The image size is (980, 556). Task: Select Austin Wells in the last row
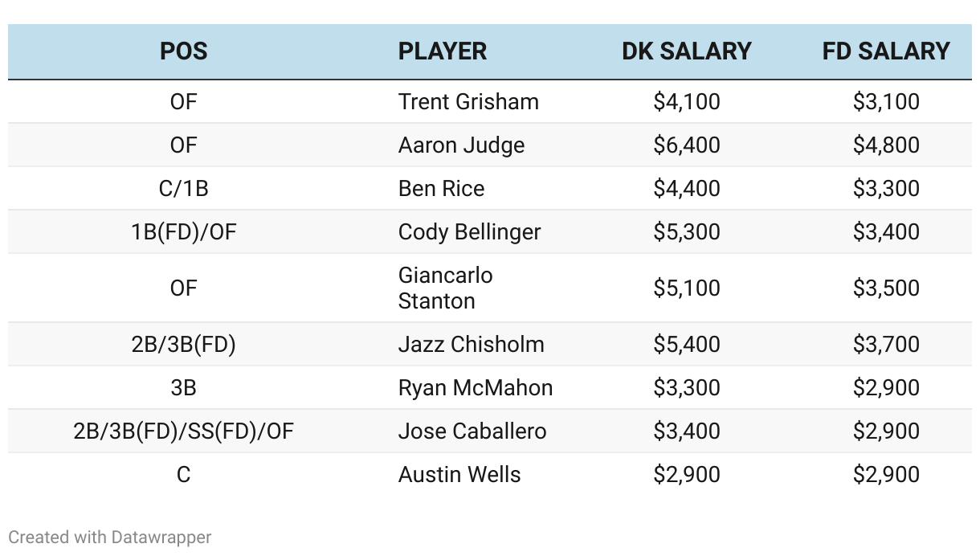pyautogui.click(x=459, y=475)
